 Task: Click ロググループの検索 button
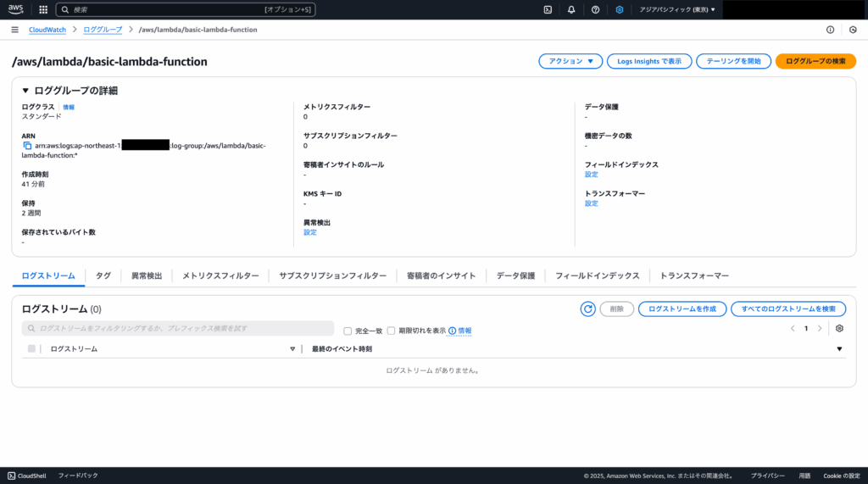click(x=815, y=62)
